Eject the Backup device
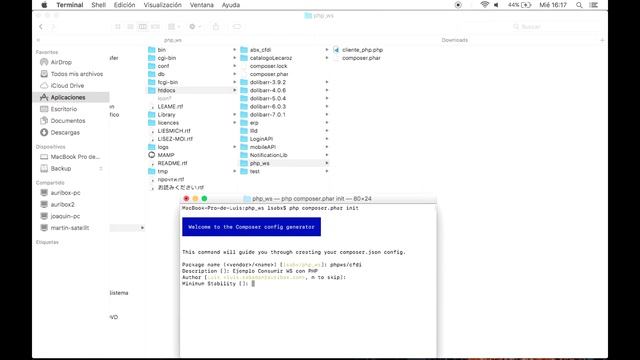 (100, 169)
